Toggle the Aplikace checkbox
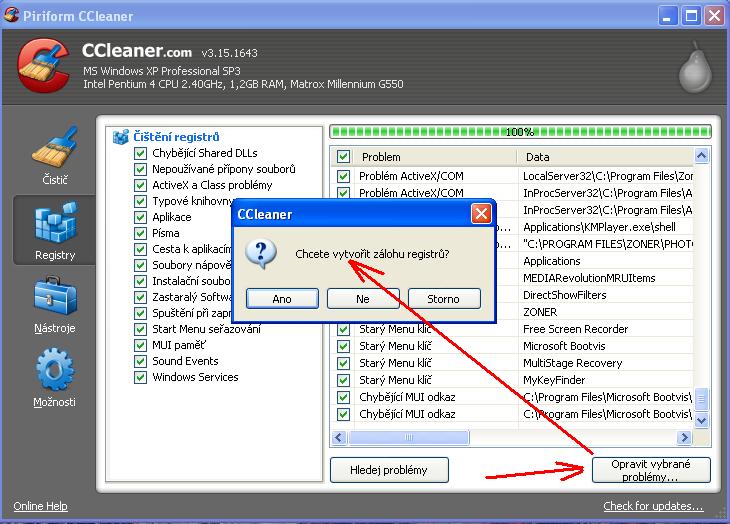 click(140, 217)
